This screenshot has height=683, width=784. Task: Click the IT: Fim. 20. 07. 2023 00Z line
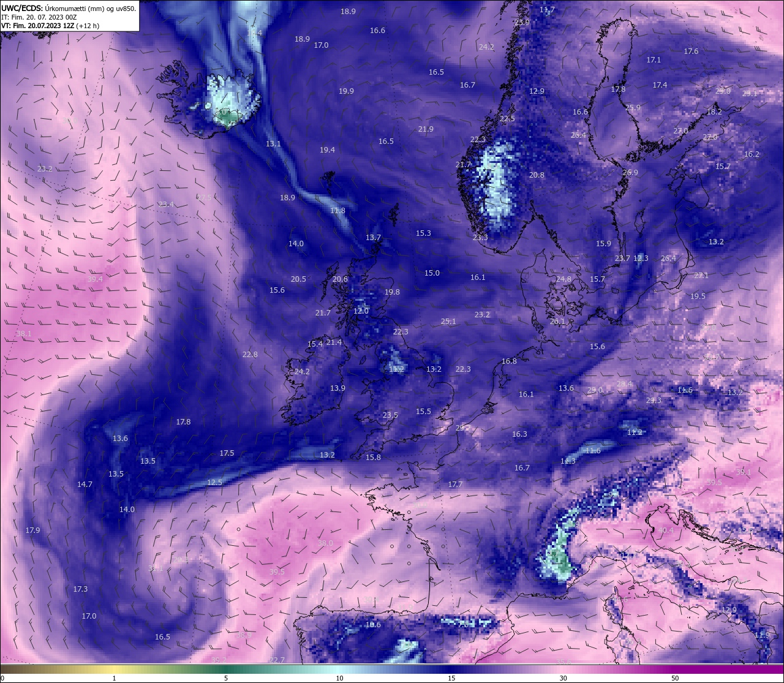(x=39, y=17)
